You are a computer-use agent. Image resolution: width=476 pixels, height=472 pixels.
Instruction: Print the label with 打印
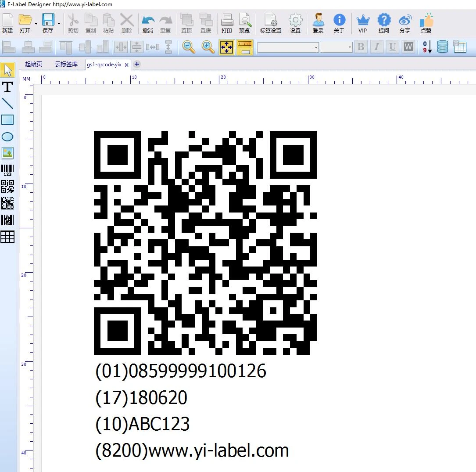point(227,23)
